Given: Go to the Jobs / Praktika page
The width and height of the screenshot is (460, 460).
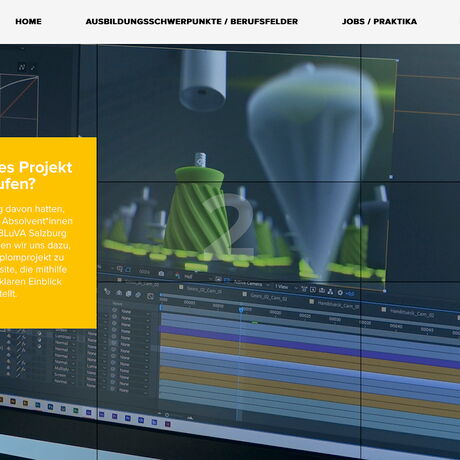Looking at the screenshot, I should [x=379, y=21].
